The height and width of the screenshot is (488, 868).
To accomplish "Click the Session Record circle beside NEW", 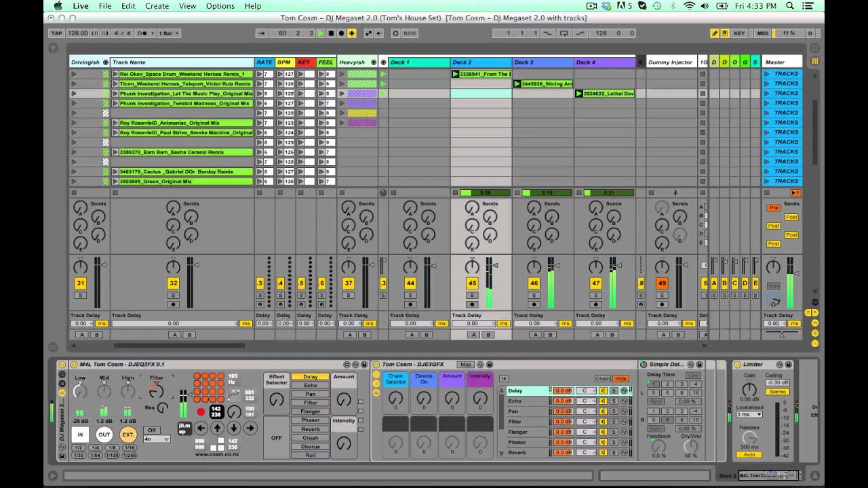I will (396, 33).
